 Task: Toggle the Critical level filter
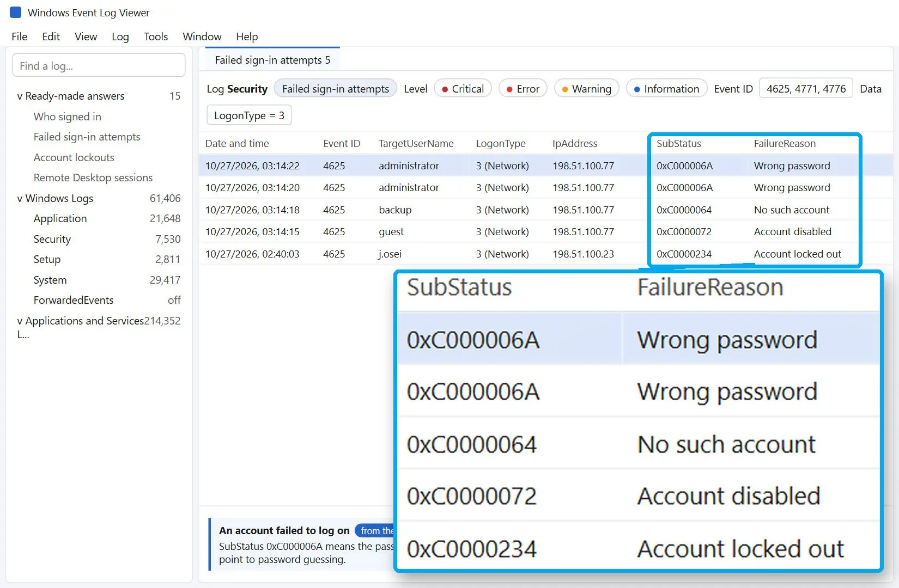463,89
